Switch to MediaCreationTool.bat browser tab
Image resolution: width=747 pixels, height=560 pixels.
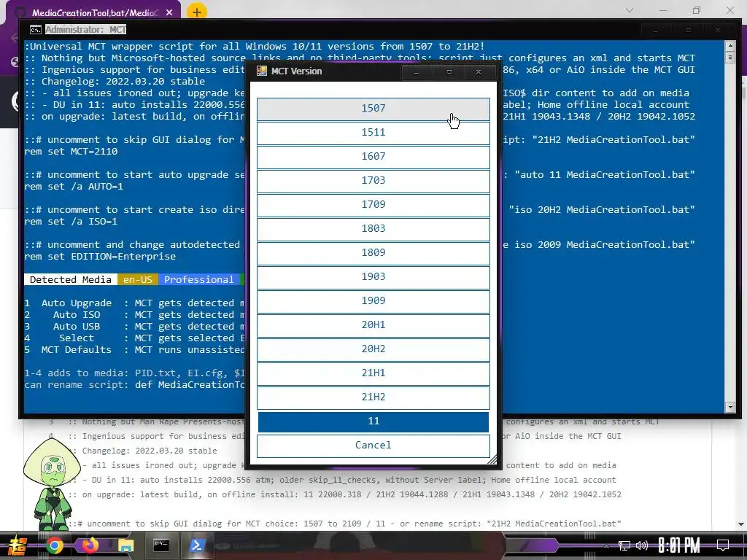93,13
